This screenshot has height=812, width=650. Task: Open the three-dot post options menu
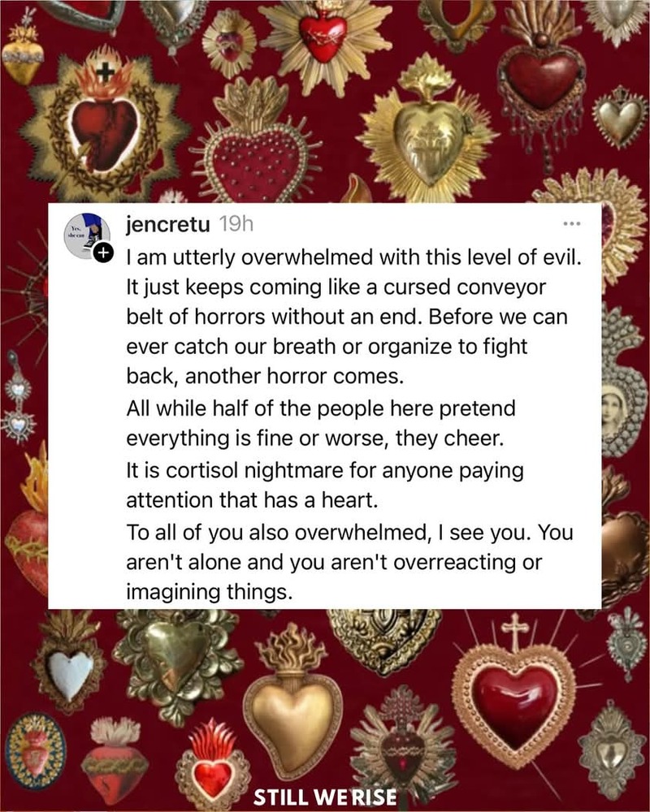pyautogui.click(x=572, y=224)
